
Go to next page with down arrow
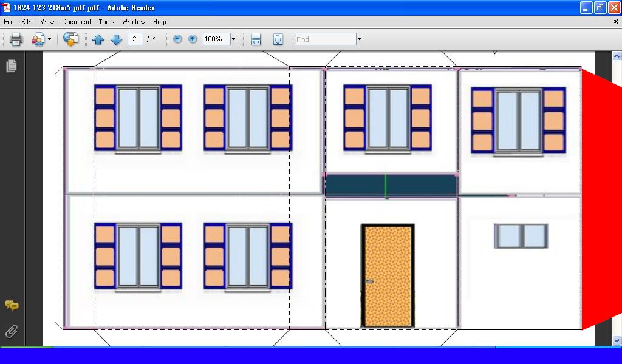pos(116,39)
